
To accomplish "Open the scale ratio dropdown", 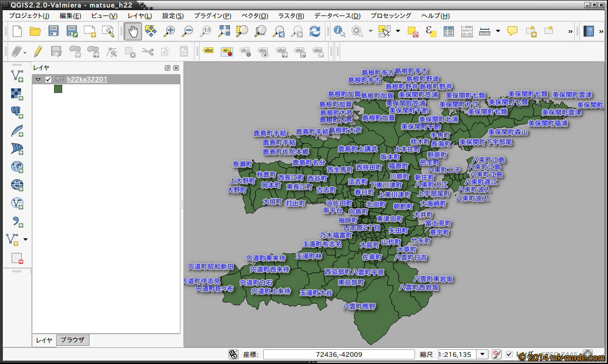I will (x=482, y=354).
